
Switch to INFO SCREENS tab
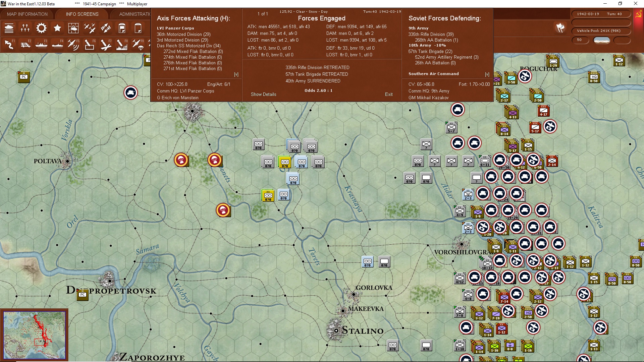[x=82, y=14]
